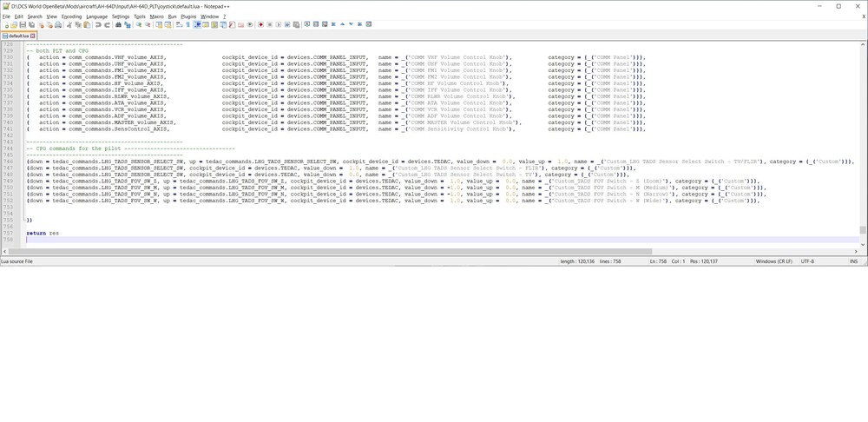Select the default.lua tab
The image size is (868, 422).
pos(18,36)
